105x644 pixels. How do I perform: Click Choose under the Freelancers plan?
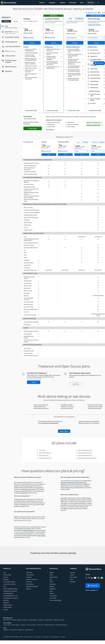tap(34, 382)
